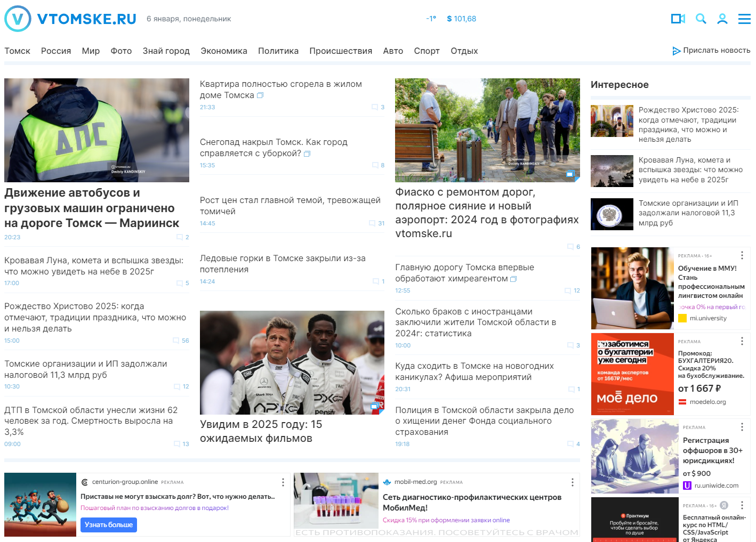This screenshot has height=542, width=756.
Task: Open article Куда сходить в Томске
Action: coord(474,371)
